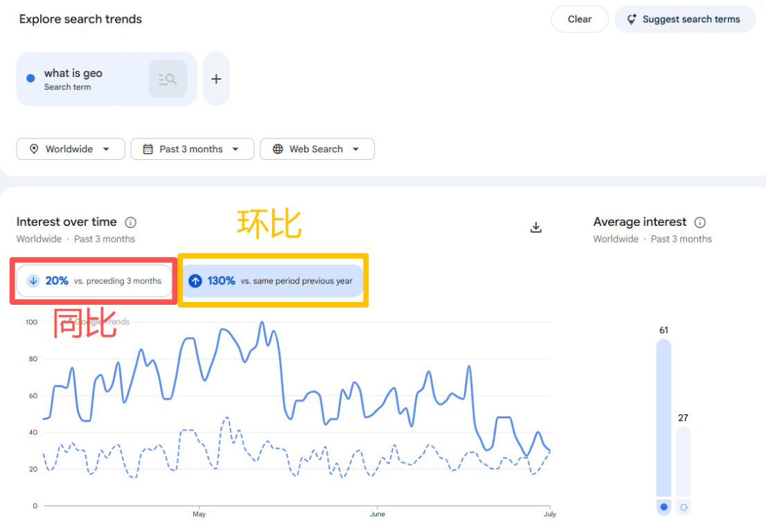This screenshot has height=532, width=766.
Task: Add a comparison term with the plus button
Action: [x=216, y=79]
